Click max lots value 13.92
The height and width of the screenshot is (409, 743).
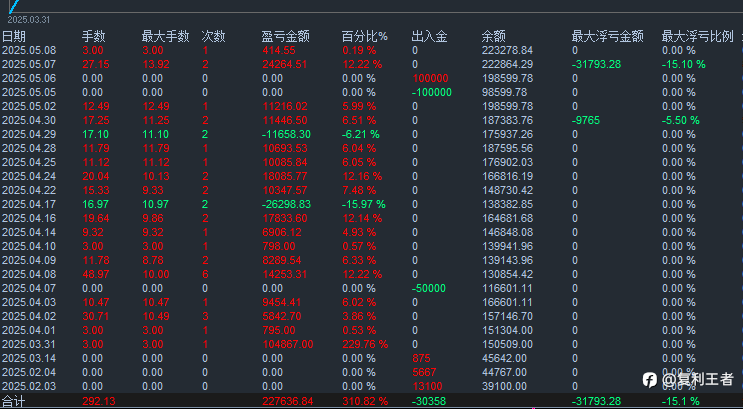click(x=156, y=64)
